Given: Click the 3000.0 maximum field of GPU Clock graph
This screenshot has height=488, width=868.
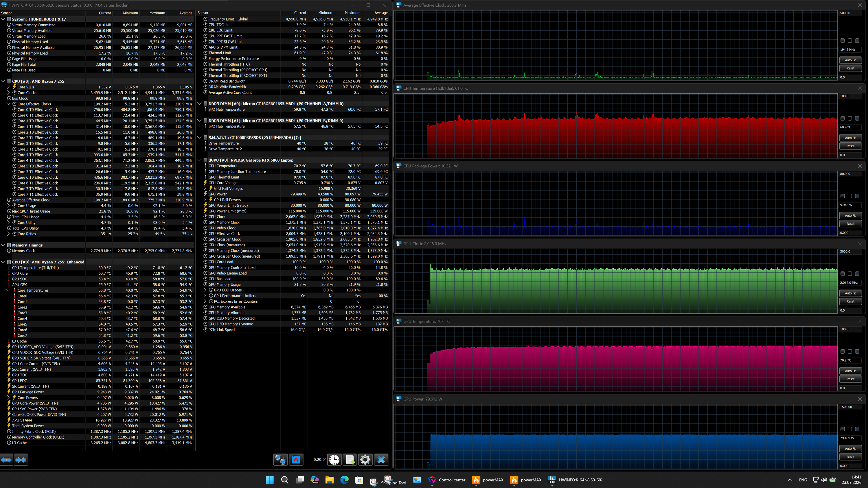Looking at the screenshot, I should (850, 252).
